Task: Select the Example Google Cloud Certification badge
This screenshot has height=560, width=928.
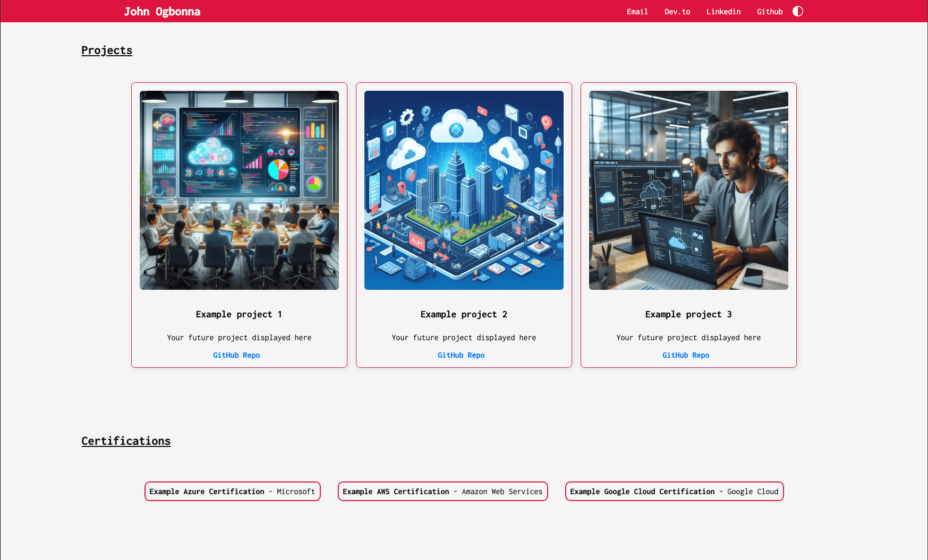Action: click(674, 492)
